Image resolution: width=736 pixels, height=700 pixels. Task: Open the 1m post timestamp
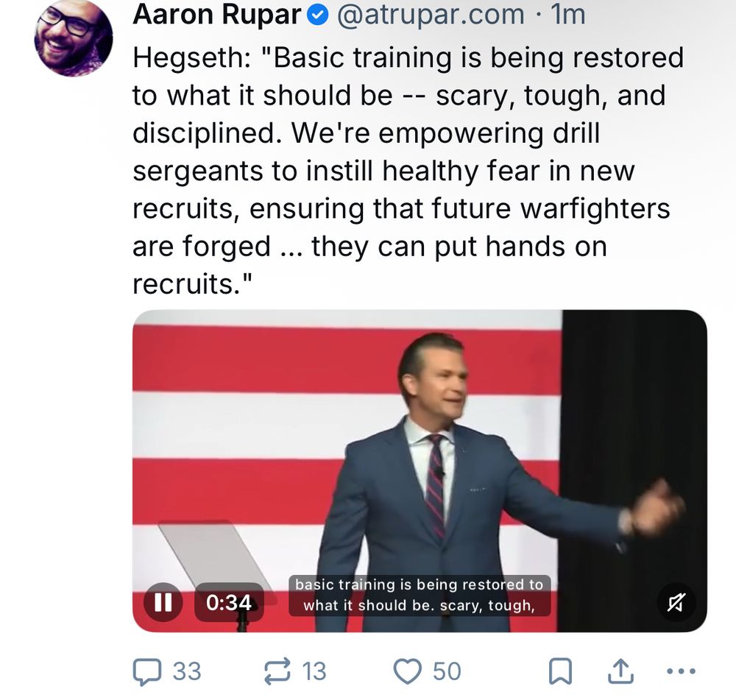(x=568, y=15)
